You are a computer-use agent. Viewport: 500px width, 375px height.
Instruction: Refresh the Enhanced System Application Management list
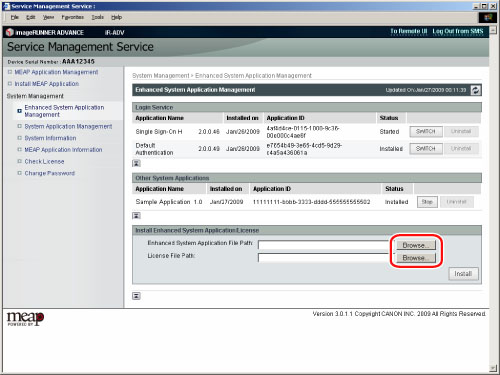(476, 90)
